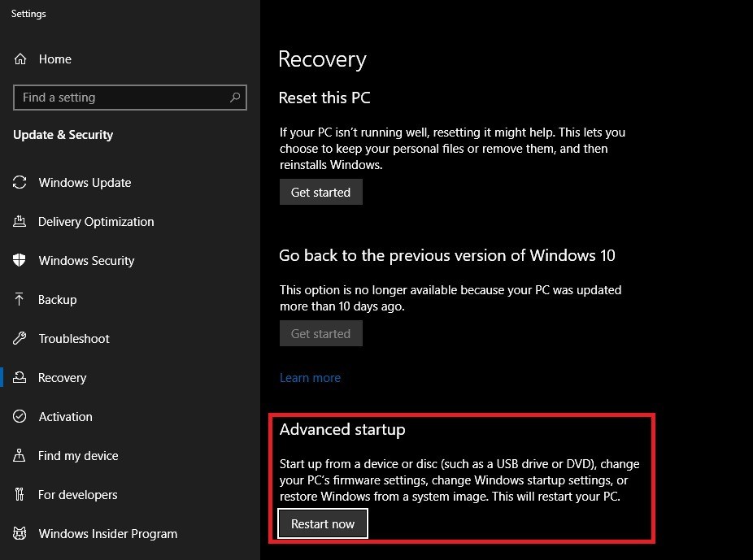753x560 pixels.
Task: Click the Delivery Optimization icon
Action: [x=20, y=222]
